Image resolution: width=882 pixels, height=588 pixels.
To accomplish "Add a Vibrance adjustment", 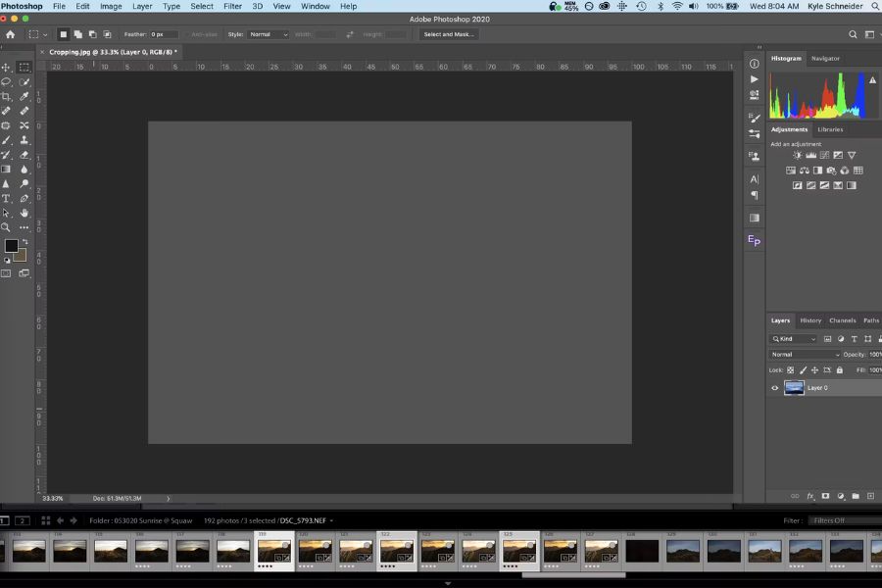I will click(x=852, y=155).
